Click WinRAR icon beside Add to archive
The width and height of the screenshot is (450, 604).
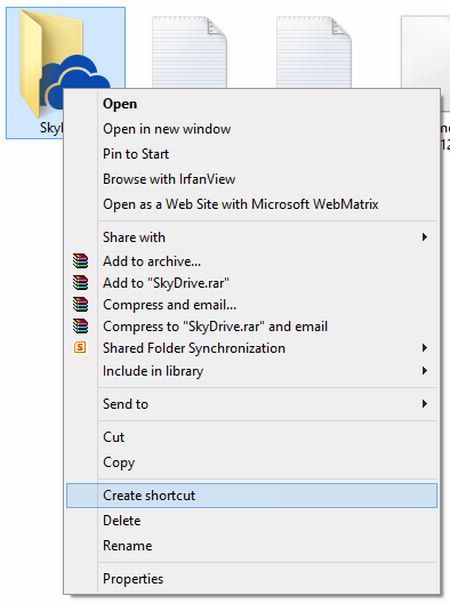[80, 261]
